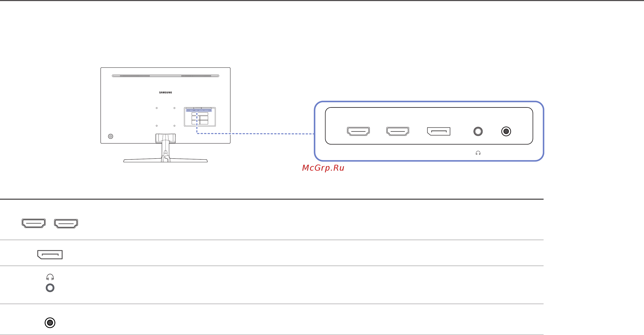Click the right HDMI icon in the table
The height and width of the screenshot is (335, 644).
tap(66, 223)
